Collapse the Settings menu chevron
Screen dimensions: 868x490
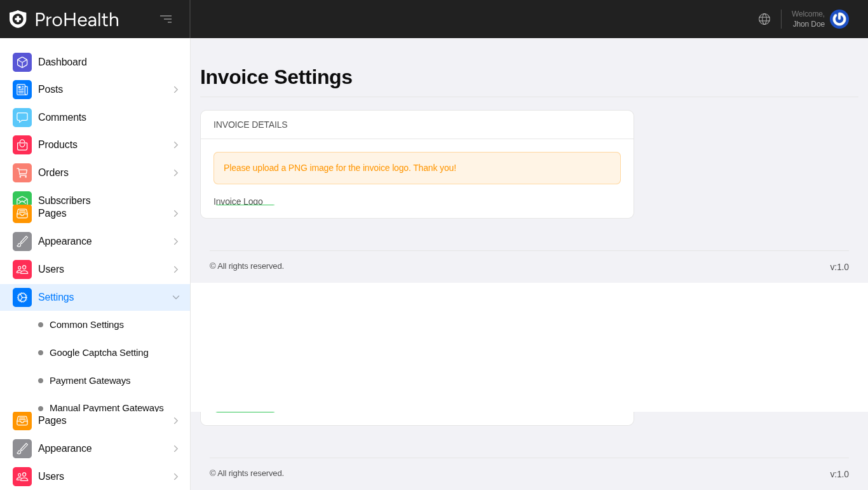coord(176,297)
